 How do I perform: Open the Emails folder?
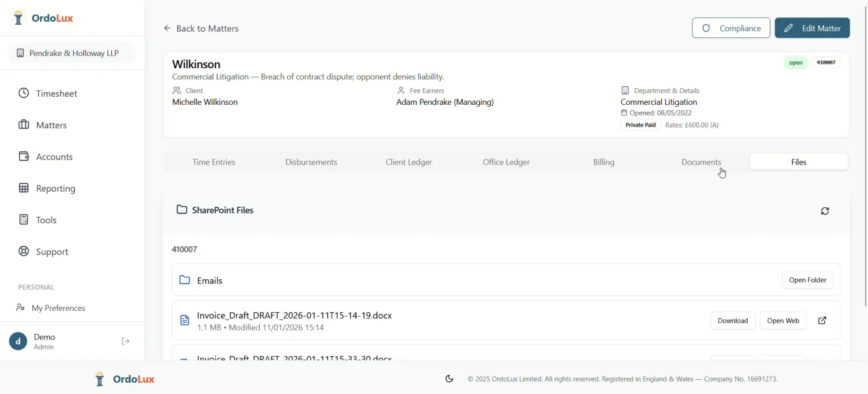point(807,280)
